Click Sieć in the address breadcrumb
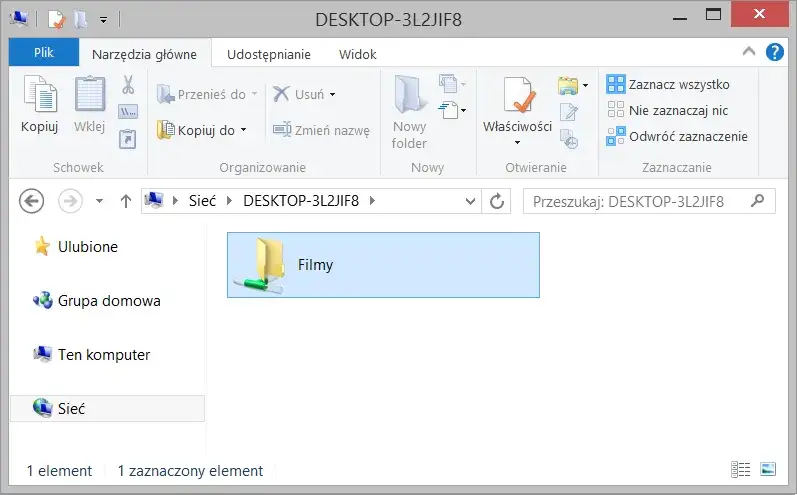The image size is (797, 495). coord(202,201)
